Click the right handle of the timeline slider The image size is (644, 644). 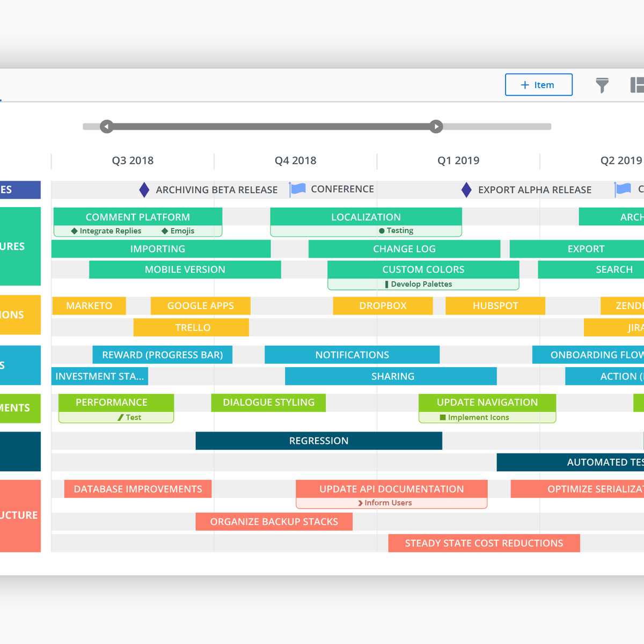[x=436, y=127]
